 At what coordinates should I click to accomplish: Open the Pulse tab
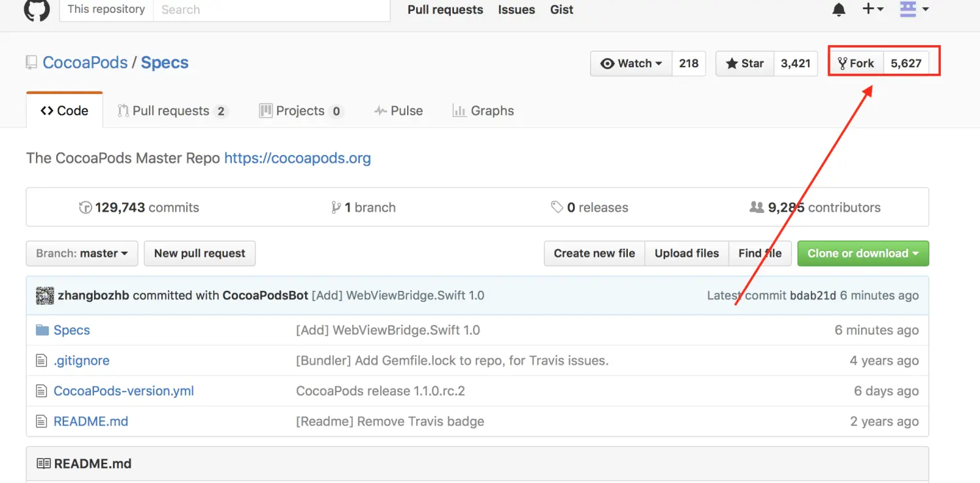399,110
